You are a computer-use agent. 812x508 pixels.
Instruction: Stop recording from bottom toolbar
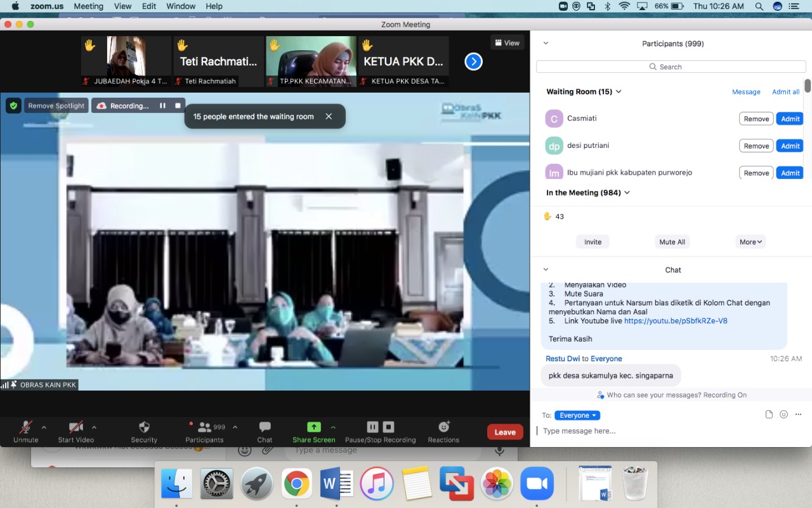click(x=389, y=427)
